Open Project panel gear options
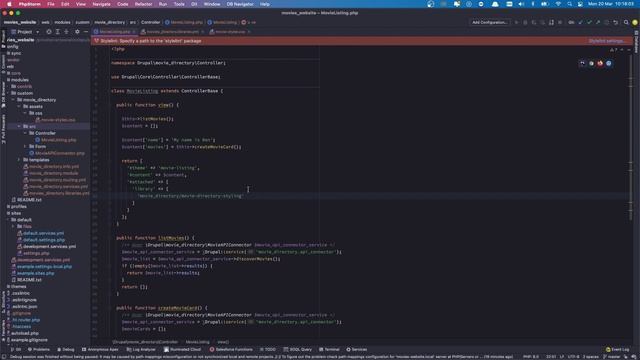 (x=77, y=31)
